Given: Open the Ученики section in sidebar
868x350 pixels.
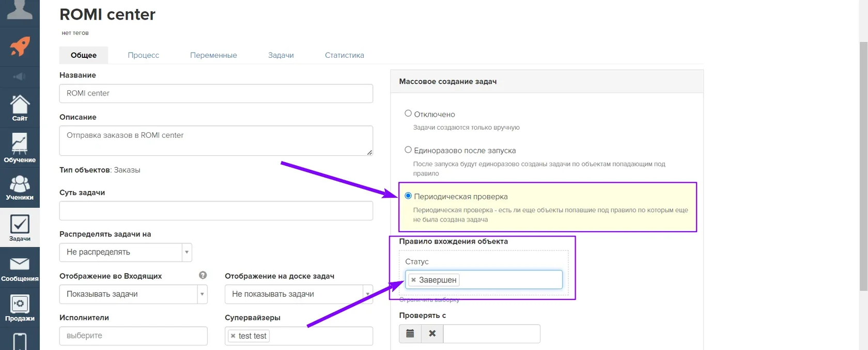Looking at the screenshot, I should [x=20, y=188].
